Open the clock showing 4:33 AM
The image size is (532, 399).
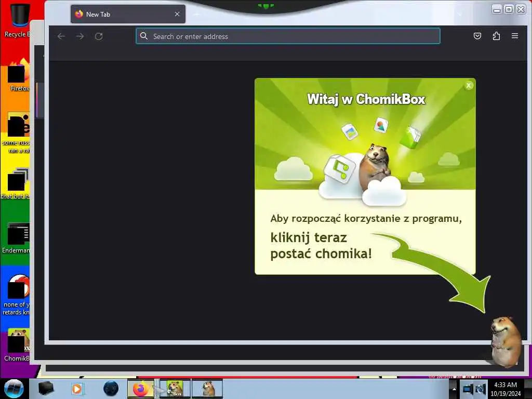tap(506, 389)
